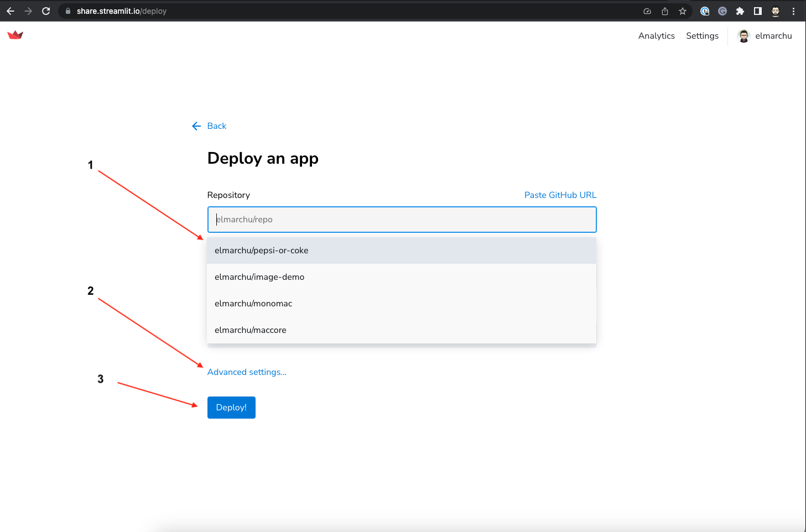Select the elmarchu/maccore repository option

click(x=251, y=330)
